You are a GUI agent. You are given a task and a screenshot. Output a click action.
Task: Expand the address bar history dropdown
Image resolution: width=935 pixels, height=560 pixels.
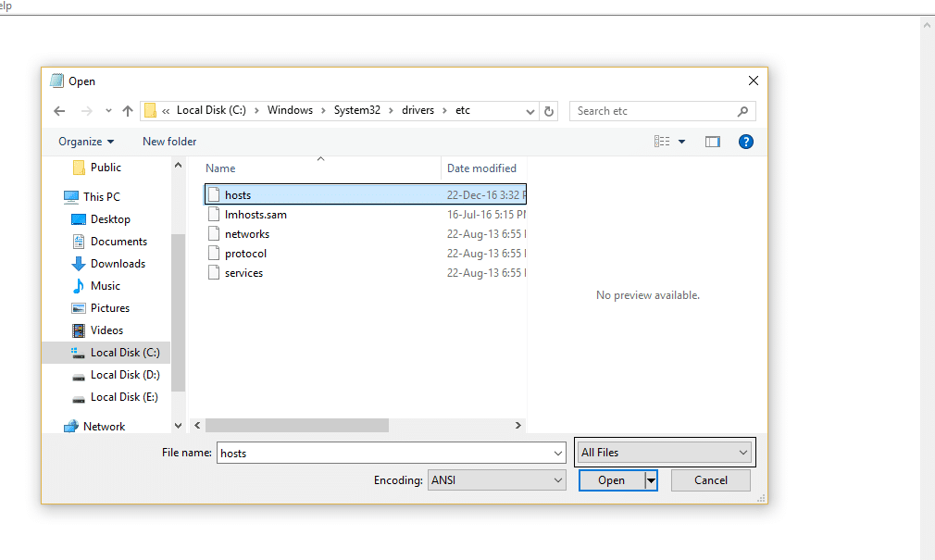point(530,111)
